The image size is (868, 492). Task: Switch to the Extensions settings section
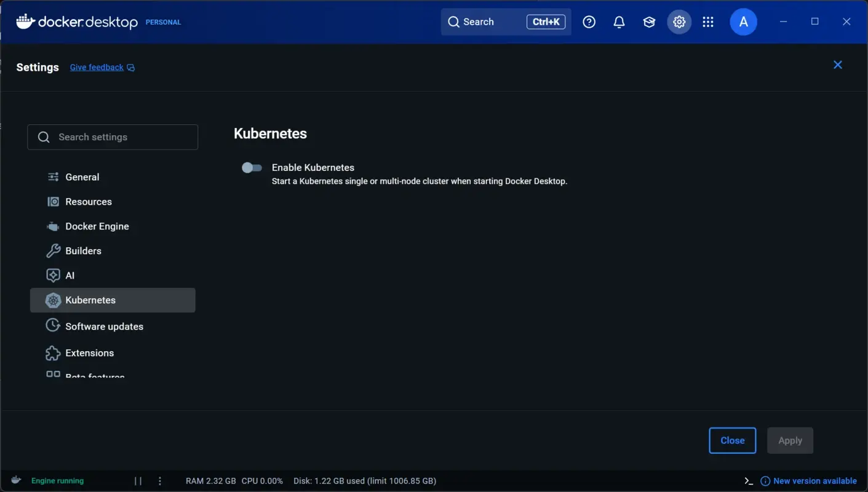[x=89, y=352]
